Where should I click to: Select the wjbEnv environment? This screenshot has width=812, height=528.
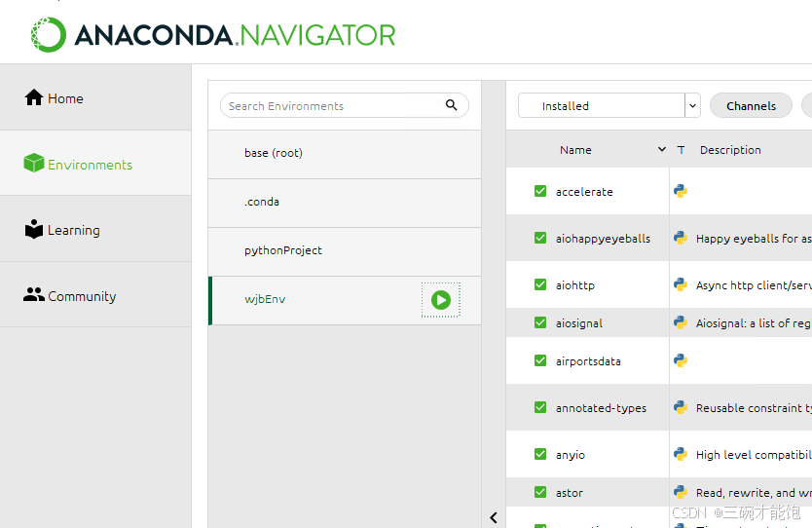345,300
